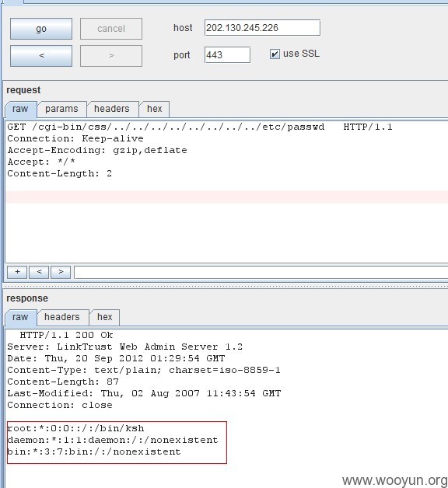
Task: Click the Connection: close response line
Action: (x=60, y=405)
